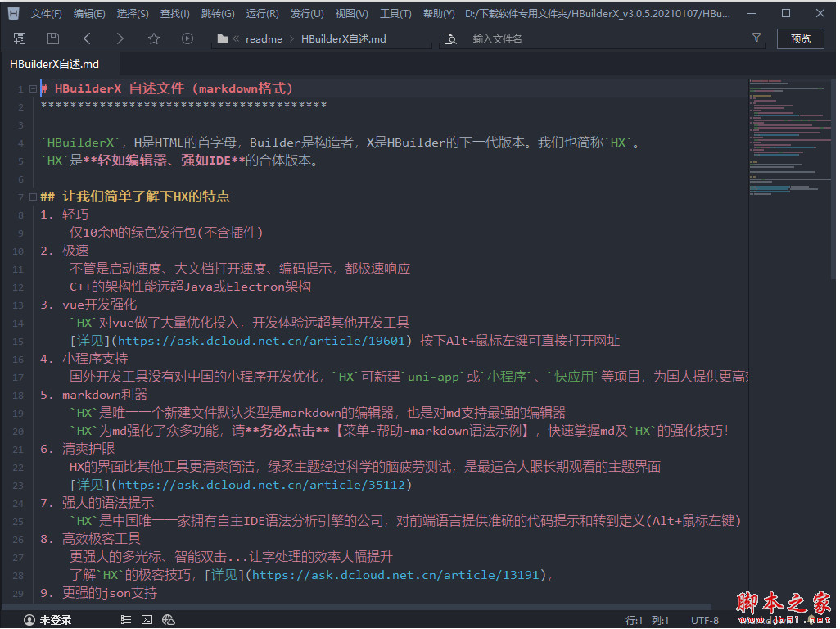Open the 文件(F) menu
840x629 pixels.
point(47,14)
